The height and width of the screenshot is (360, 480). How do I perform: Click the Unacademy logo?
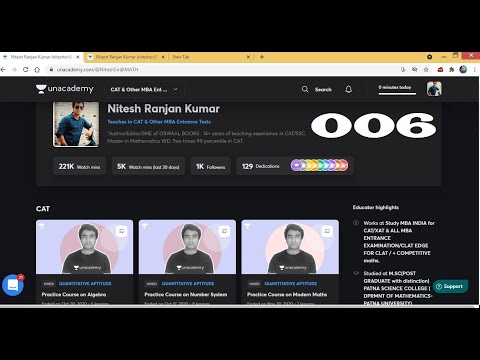click(x=65, y=89)
